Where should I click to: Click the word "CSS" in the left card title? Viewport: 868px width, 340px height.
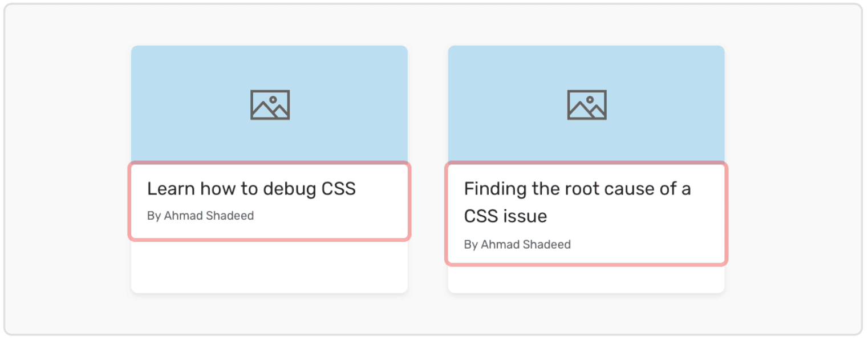point(339,189)
